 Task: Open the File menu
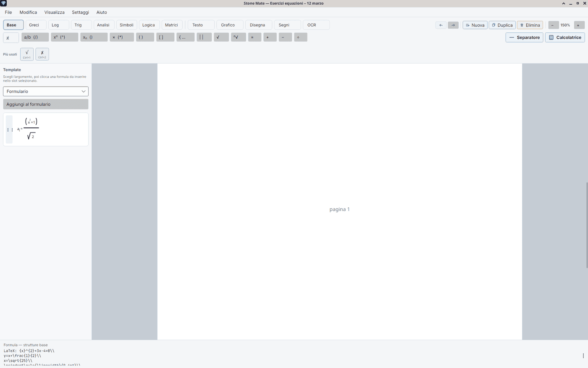pyautogui.click(x=8, y=12)
